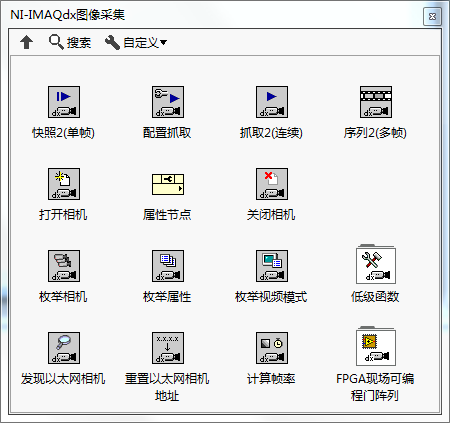Choose the 枚举相机 enumerate cameras icon
Screen dimensions: 450x423
[64, 266]
